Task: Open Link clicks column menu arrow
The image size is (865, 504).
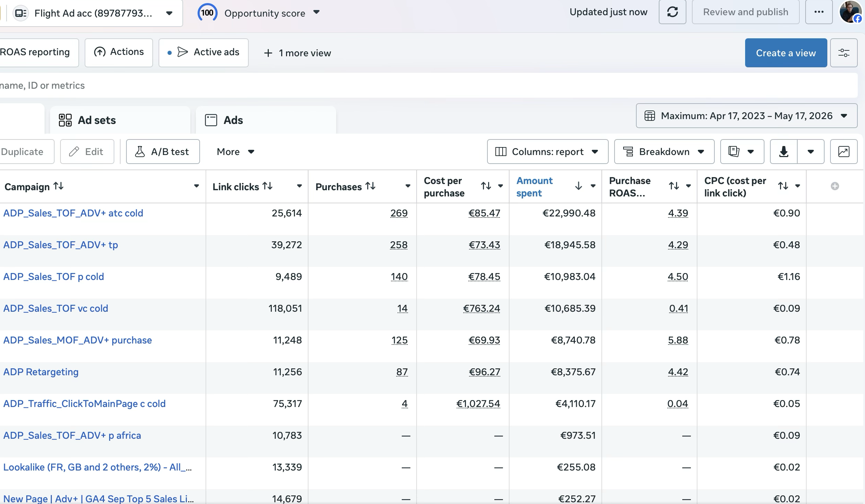Action: click(x=300, y=186)
